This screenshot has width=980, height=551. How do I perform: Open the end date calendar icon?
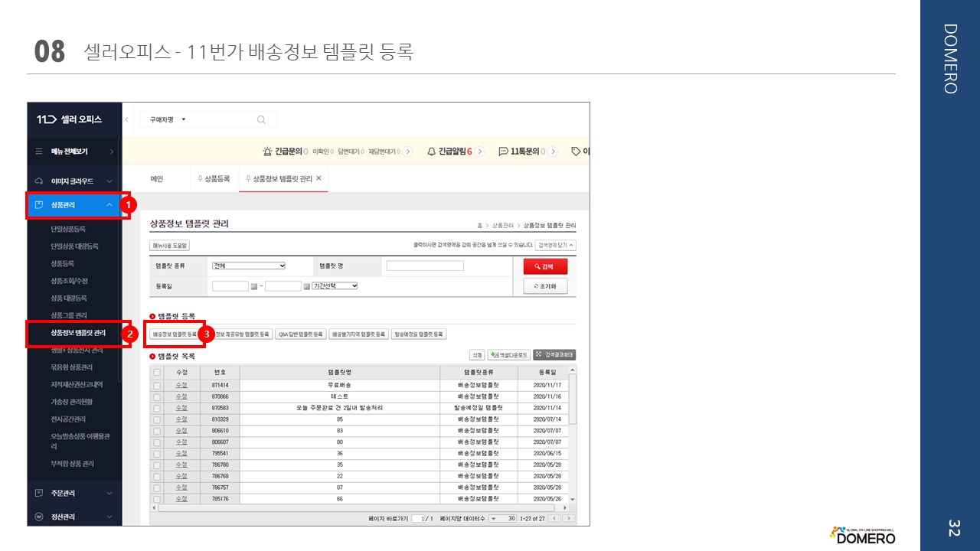click(306, 286)
